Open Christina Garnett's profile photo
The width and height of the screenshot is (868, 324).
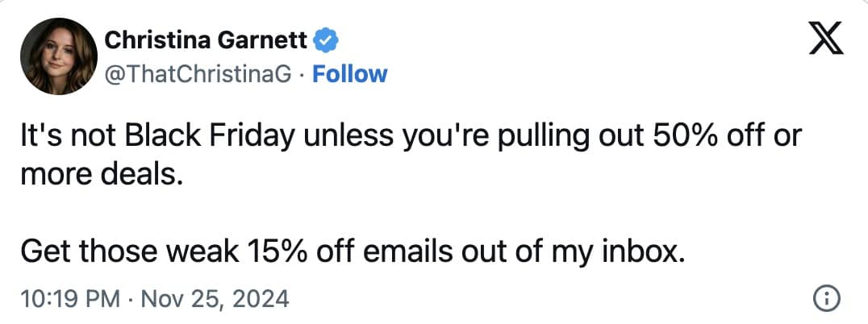pos(56,56)
